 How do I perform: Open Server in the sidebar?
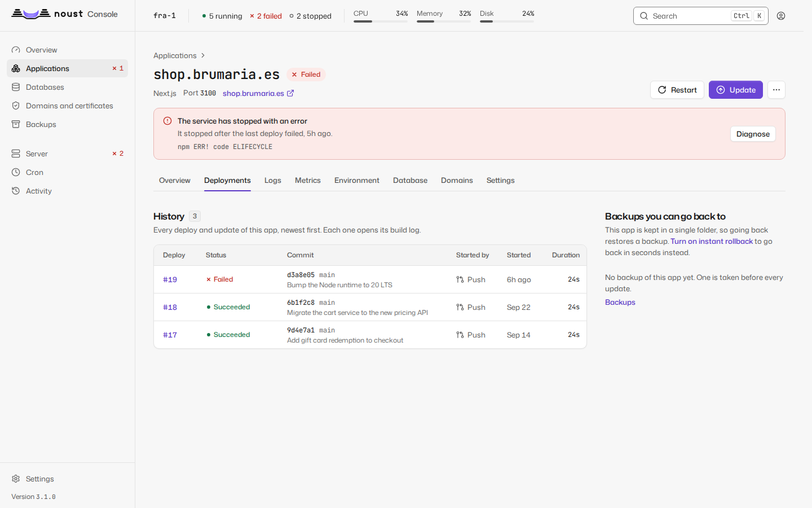coord(67,154)
